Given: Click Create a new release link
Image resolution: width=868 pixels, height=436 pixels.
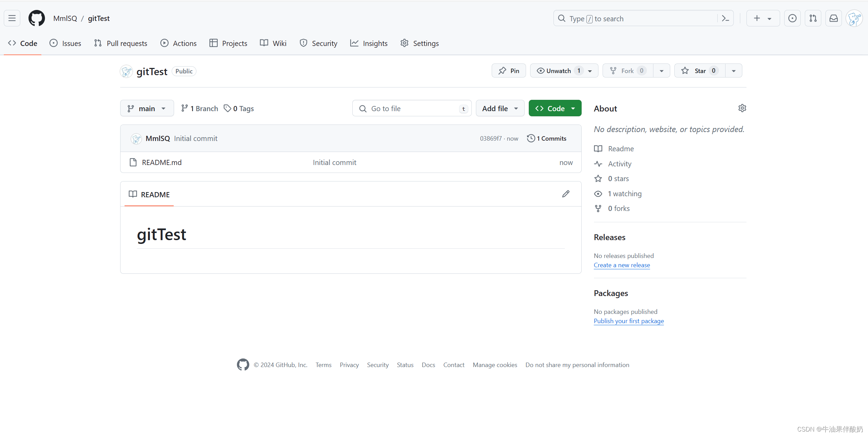Looking at the screenshot, I should (621, 265).
